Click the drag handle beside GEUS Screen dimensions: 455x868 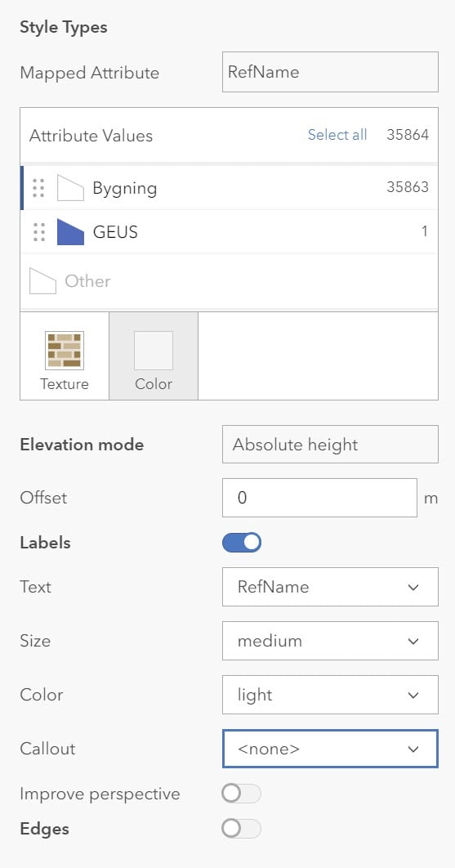coord(38,232)
